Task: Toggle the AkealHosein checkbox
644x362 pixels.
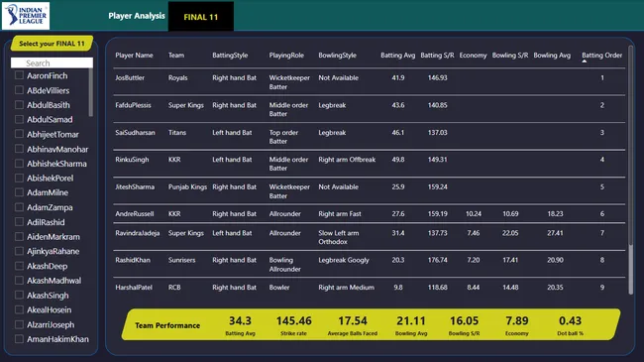Action: tap(19, 309)
